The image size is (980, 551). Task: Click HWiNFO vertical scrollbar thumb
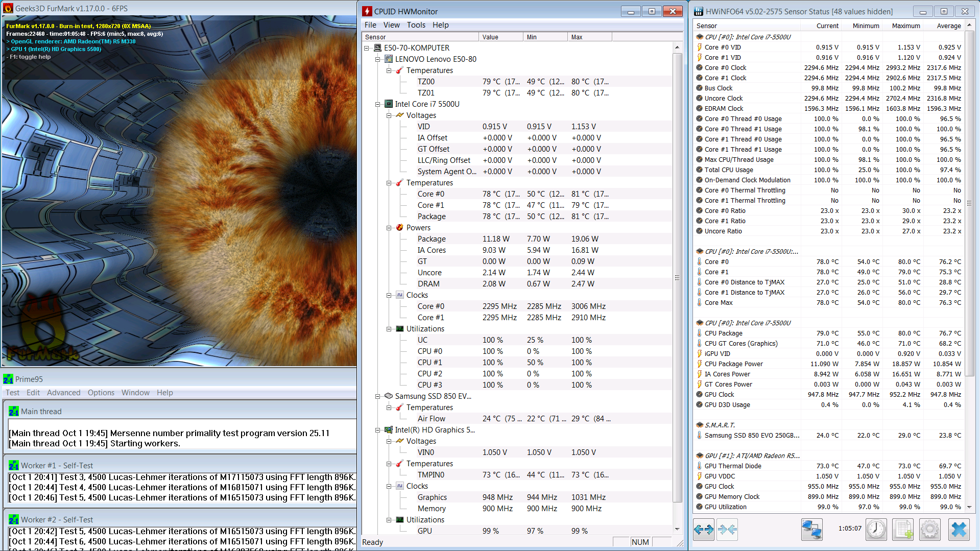(969, 203)
